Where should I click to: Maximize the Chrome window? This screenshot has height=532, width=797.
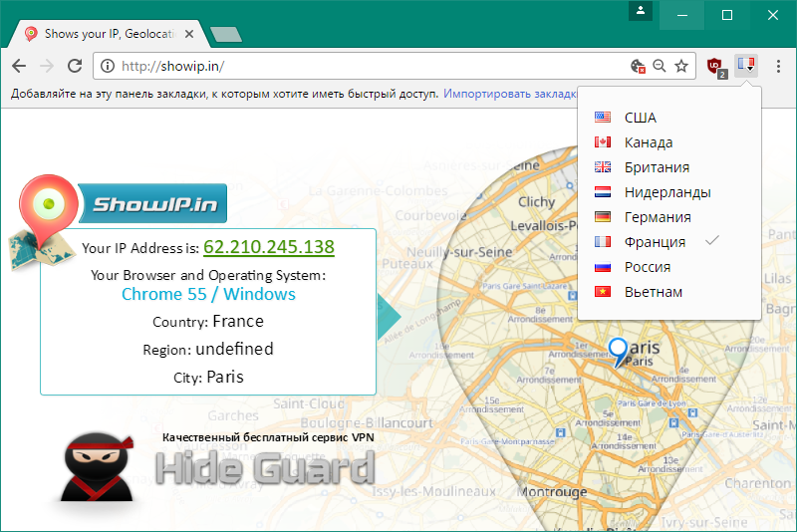click(727, 15)
